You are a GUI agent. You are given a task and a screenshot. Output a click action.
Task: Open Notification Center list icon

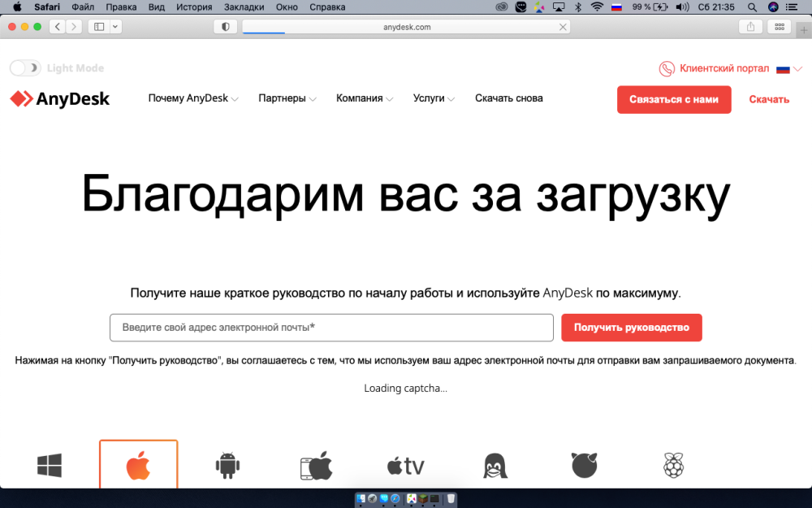pos(792,7)
